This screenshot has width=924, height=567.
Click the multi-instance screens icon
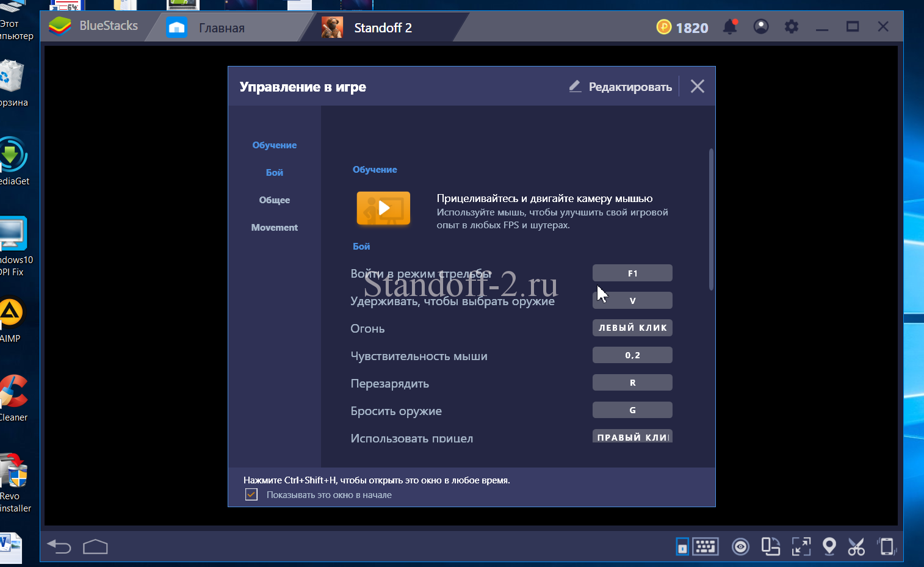(771, 546)
